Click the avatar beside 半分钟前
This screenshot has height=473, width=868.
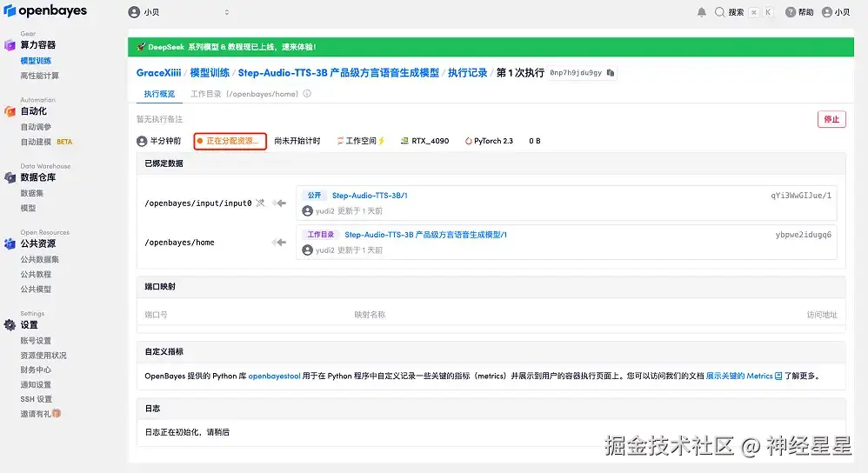point(142,141)
